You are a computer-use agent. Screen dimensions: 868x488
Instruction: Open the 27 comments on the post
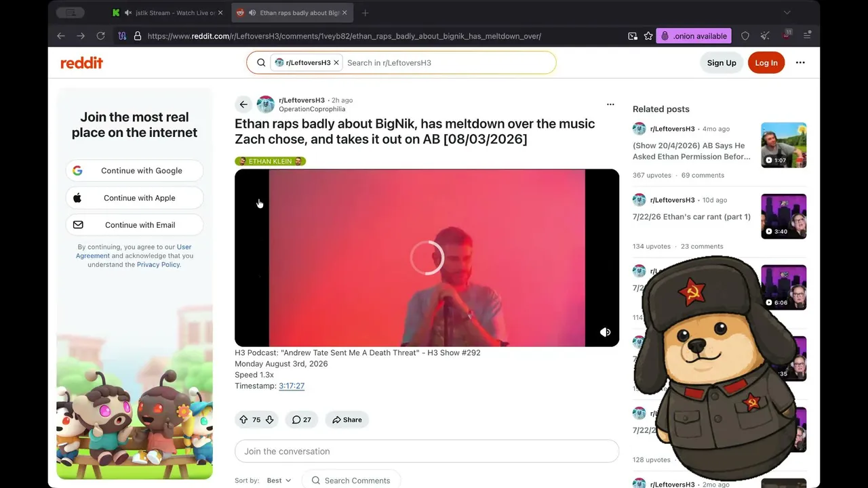pyautogui.click(x=302, y=420)
